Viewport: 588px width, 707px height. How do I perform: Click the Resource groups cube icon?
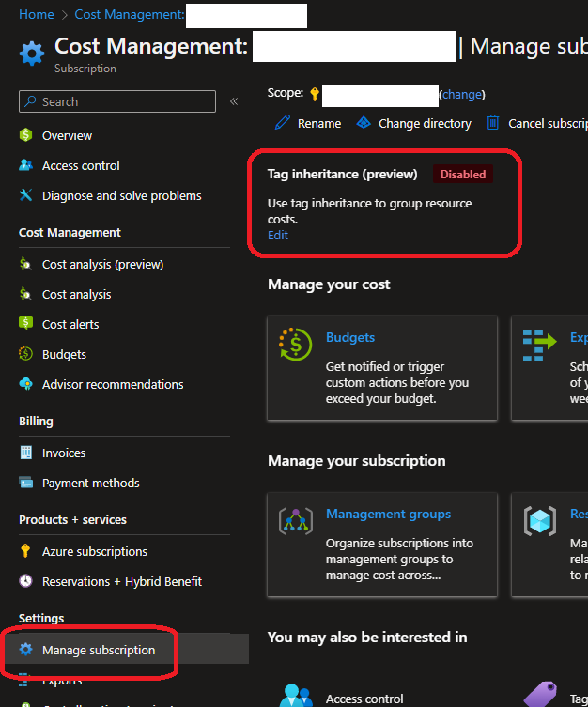point(540,521)
